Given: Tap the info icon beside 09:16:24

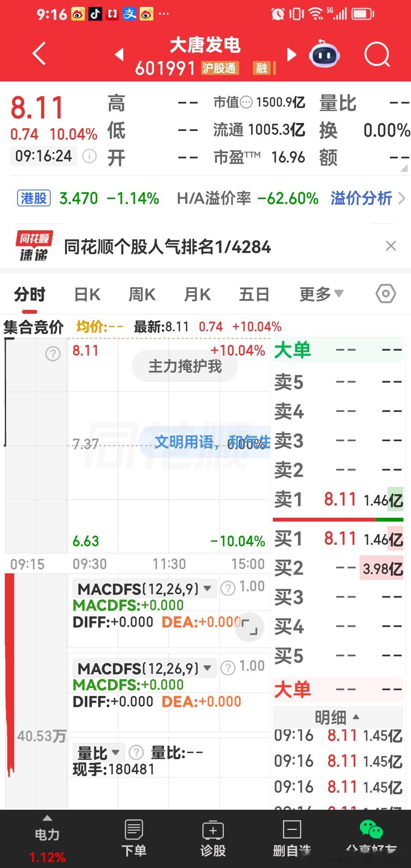Looking at the screenshot, I should tap(89, 156).
